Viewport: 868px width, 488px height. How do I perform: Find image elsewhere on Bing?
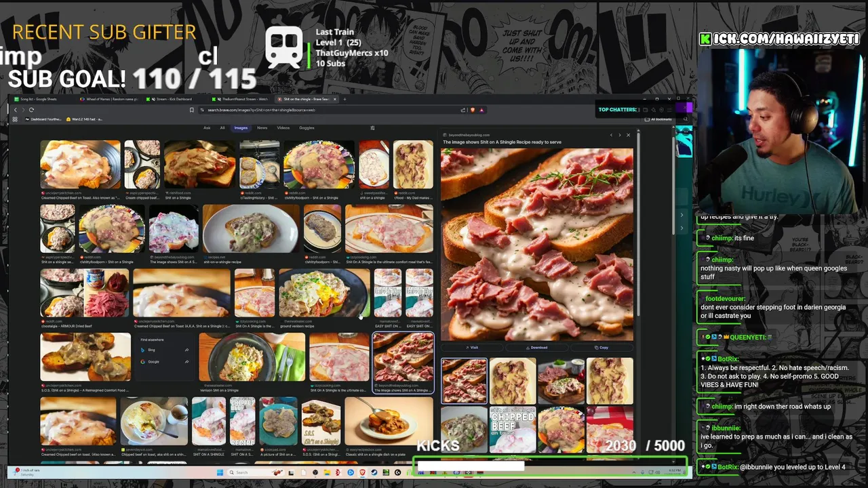click(165, 350)
